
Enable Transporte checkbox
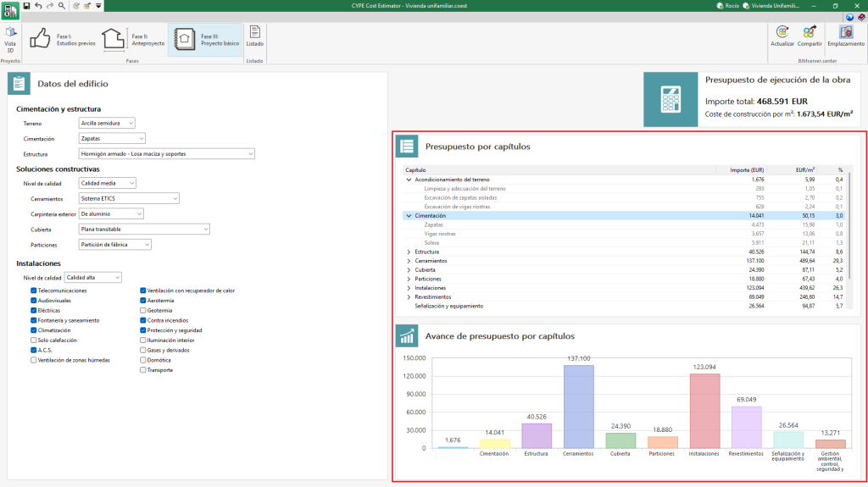pos(142,370)
